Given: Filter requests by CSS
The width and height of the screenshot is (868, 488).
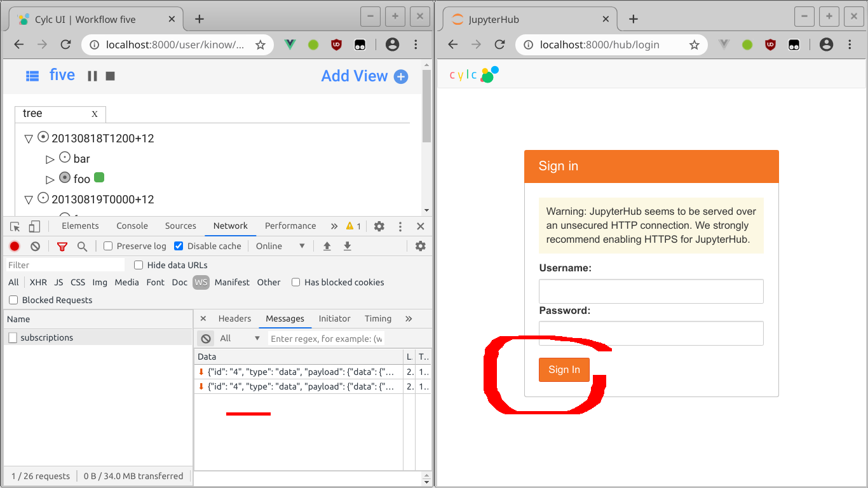Looking at the screenshot, I should (78, 282).
